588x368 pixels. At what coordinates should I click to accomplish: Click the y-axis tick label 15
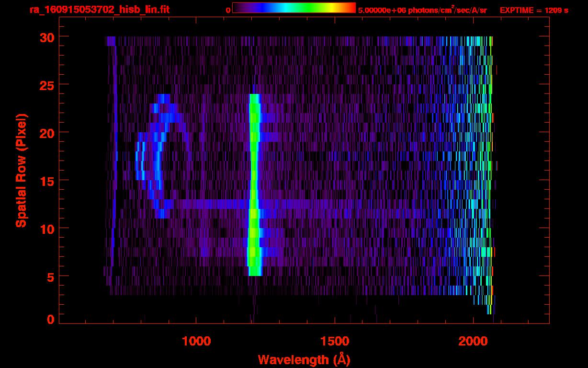coord(47,181)
